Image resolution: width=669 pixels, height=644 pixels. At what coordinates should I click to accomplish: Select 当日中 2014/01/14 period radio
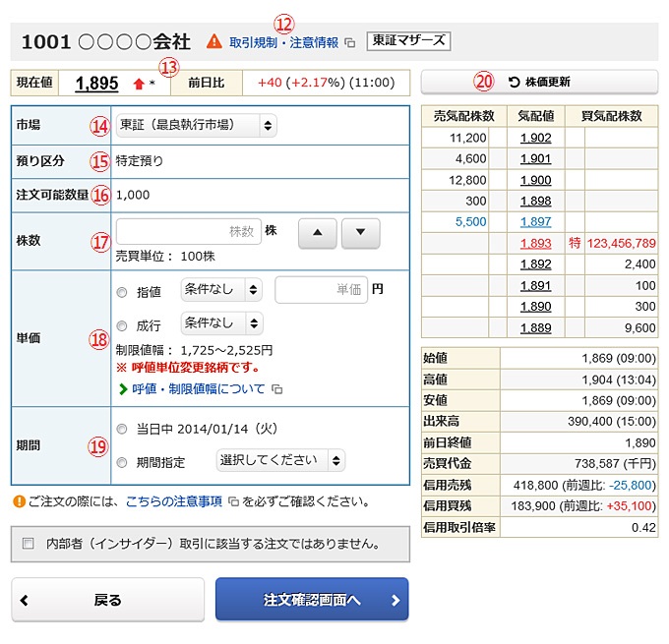122,429
